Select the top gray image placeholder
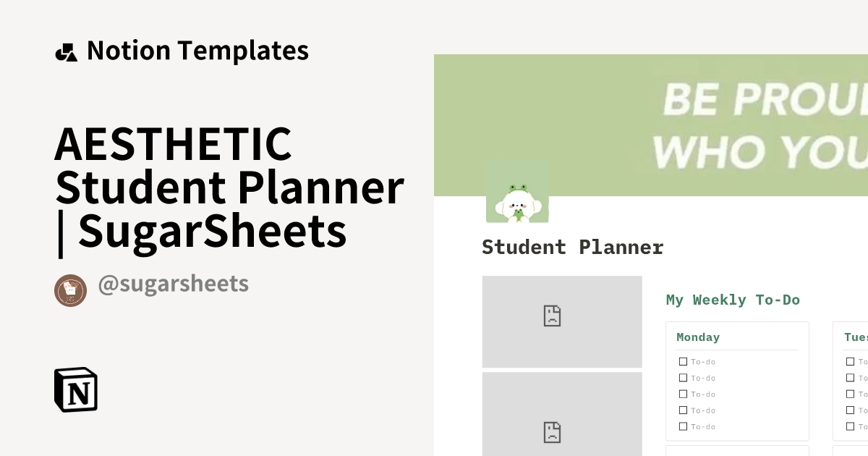 pyautogui.click(x=562, y=321)
